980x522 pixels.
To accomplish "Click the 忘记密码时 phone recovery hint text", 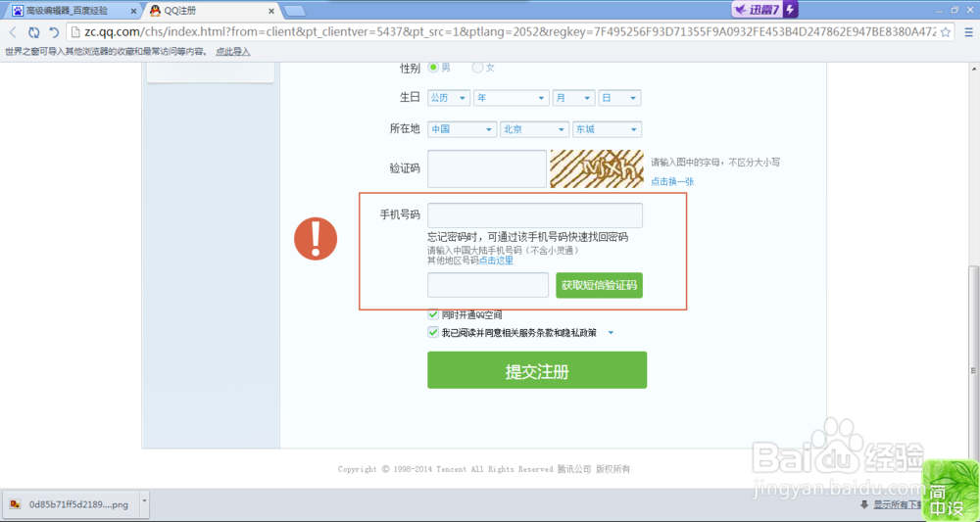I will [x=527, y=237].
